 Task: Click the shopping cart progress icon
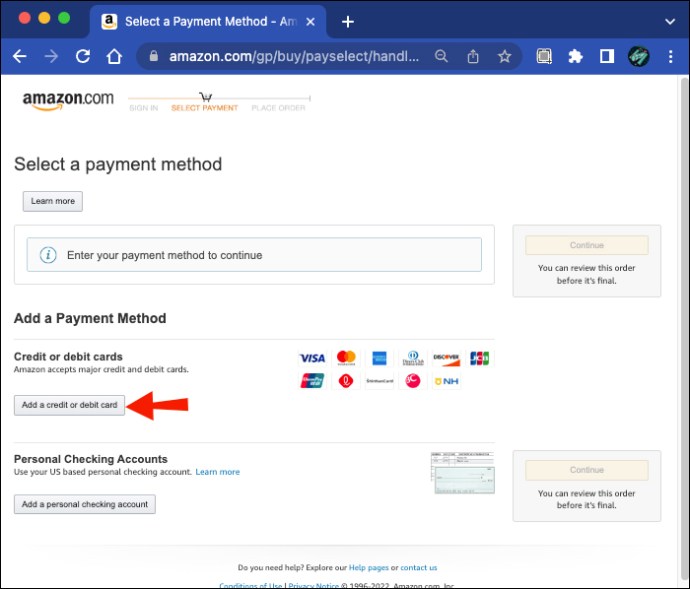tap(206, 97)
